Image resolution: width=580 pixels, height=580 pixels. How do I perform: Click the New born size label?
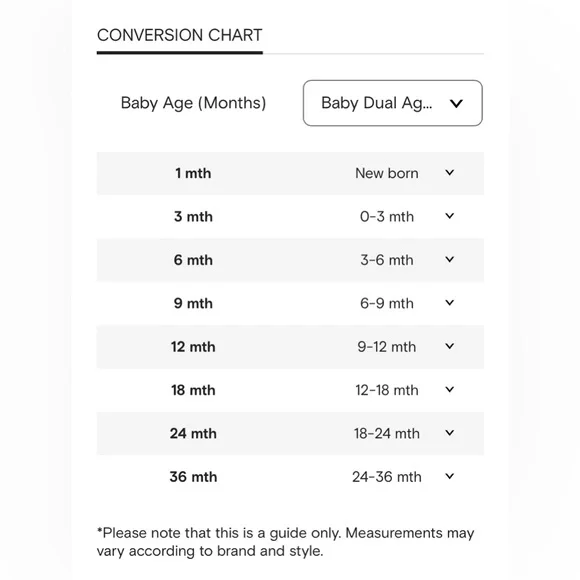[x=387, y=173]
